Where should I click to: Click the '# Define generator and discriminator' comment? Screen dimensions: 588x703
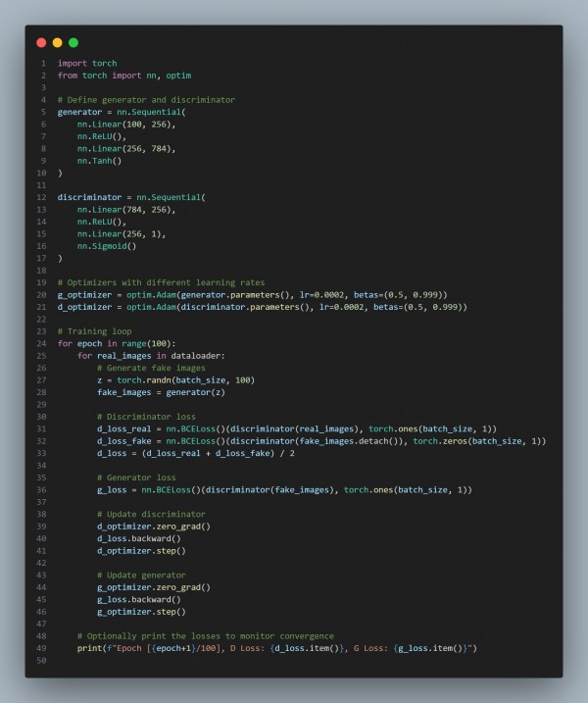pyautogui.click(x=146, y=100)
